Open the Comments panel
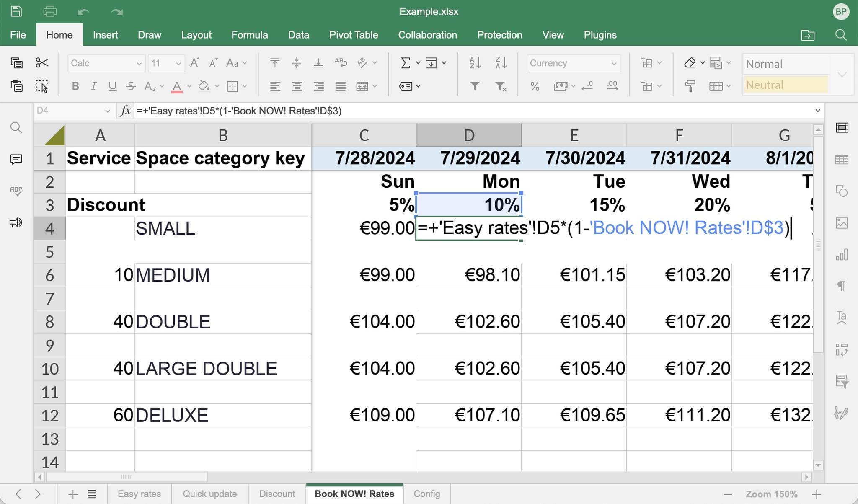The image size is (858, 504). click(16, 159)
